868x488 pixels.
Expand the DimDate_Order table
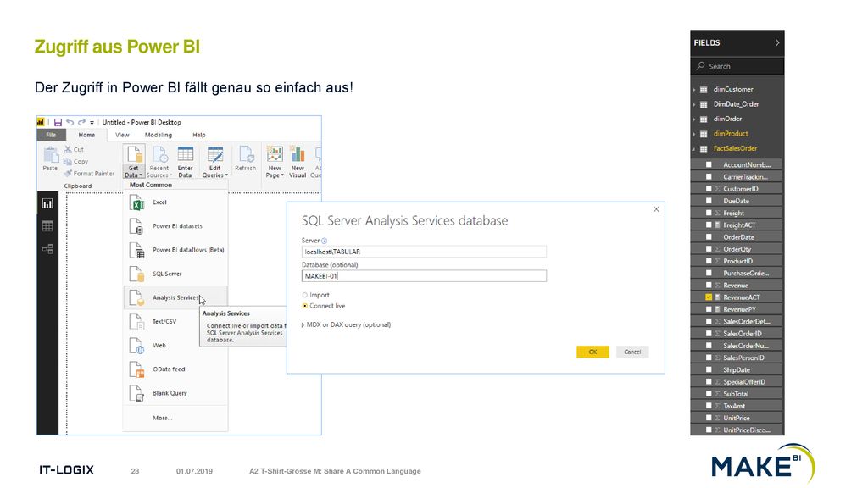693,104
